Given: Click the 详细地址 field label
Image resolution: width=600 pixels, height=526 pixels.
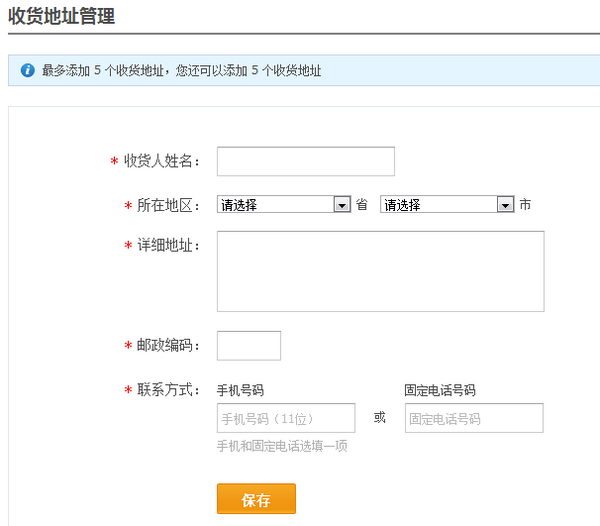Looking at the screenshot, I should 168,245.
